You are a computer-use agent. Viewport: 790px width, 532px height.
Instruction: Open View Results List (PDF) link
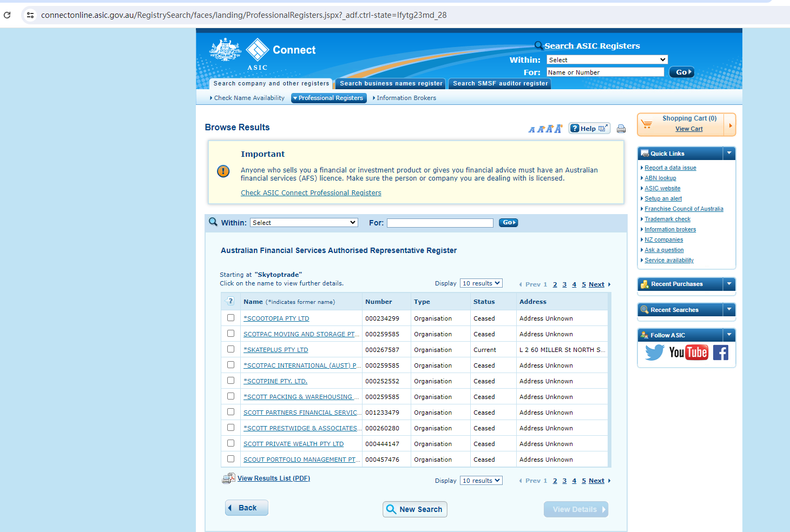point(273,478)
